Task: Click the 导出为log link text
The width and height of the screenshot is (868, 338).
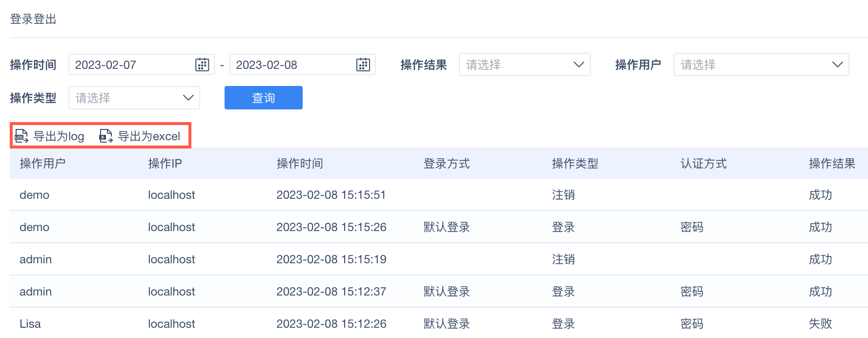Action: (x=59, y=136)
